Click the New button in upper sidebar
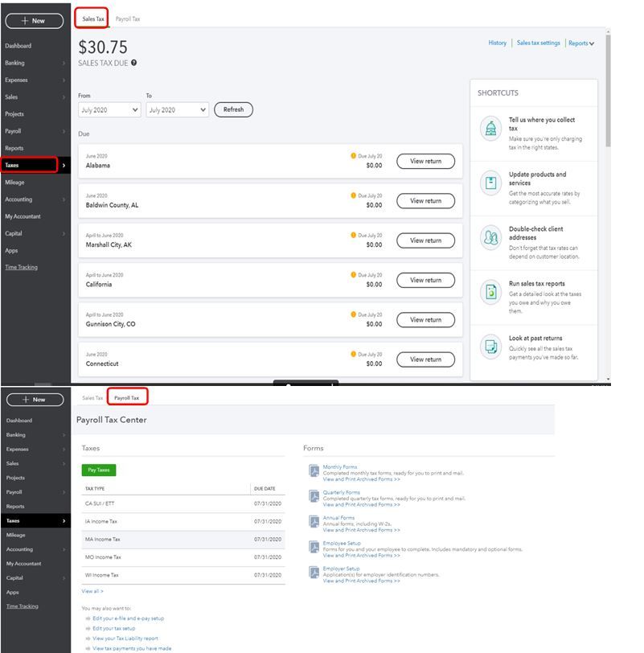644x653 pixels. pos(35,21)
